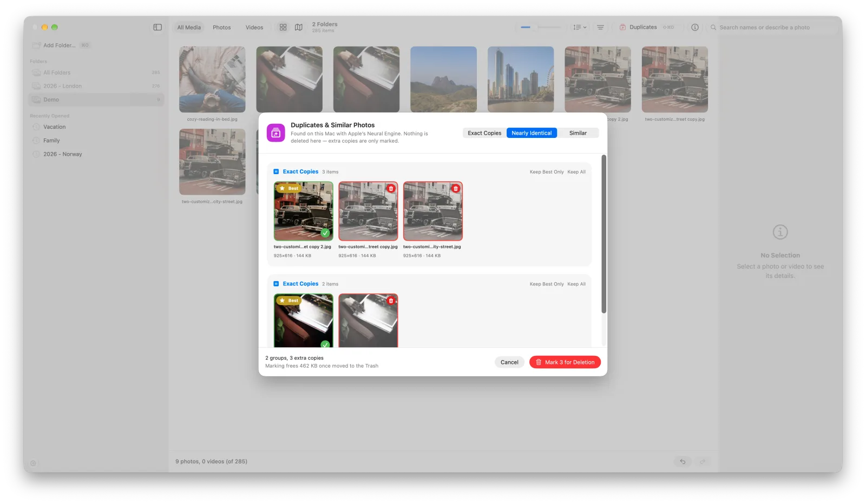Open Vacation in Recently Opened
866x504 pixels.
coord(96,127)
